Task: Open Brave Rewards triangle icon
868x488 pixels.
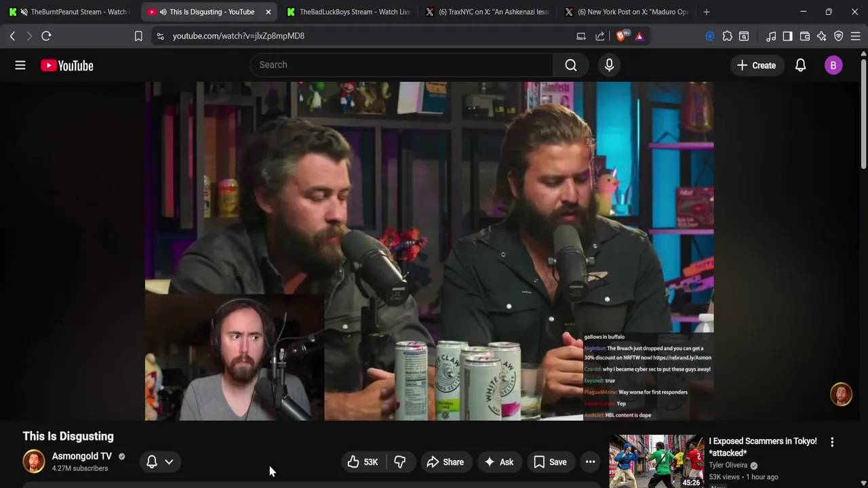Action: pyautogui.click(x=639, y=36)
